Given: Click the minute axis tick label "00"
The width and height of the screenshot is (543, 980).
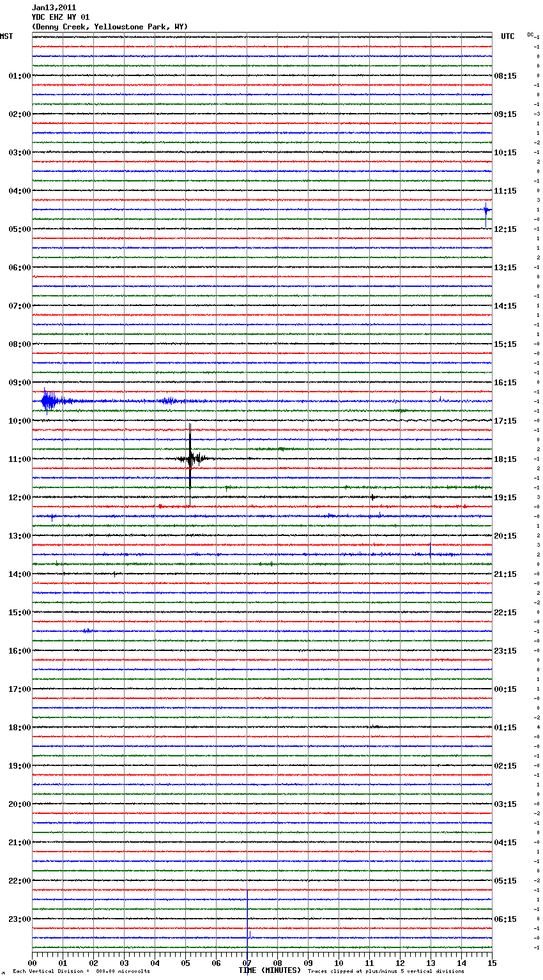Looking at the screenshot, I should click(x=32, y=963).
